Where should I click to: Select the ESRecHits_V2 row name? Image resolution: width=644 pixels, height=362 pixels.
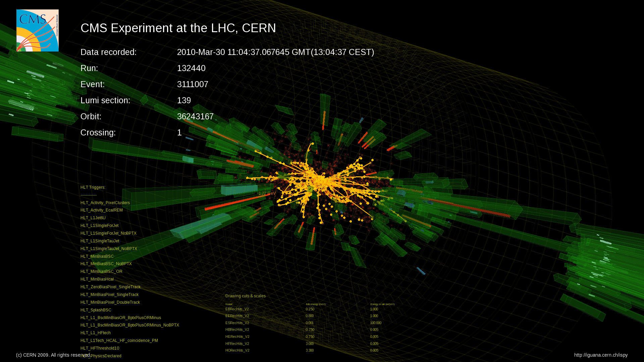[x=237, y=323]
